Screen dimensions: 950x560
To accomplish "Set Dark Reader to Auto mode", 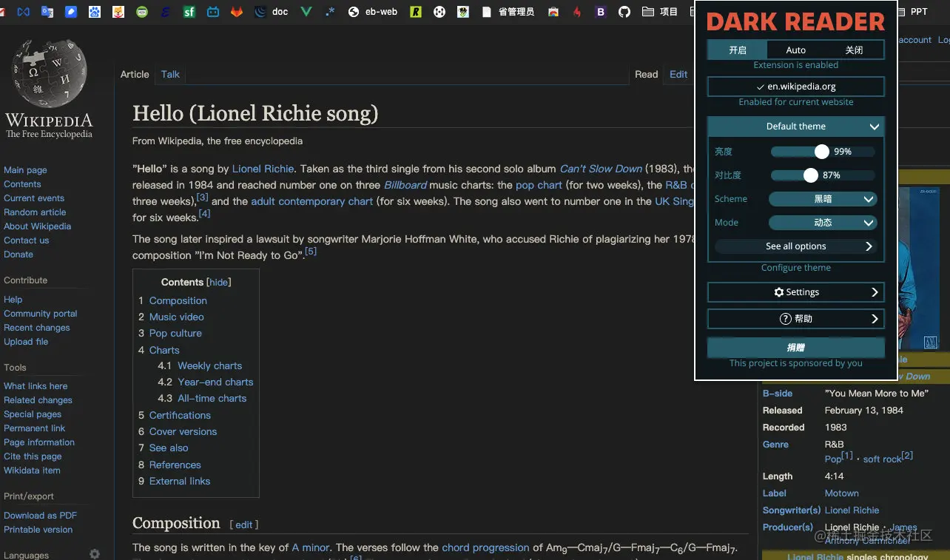I will [x=796, y=50].
